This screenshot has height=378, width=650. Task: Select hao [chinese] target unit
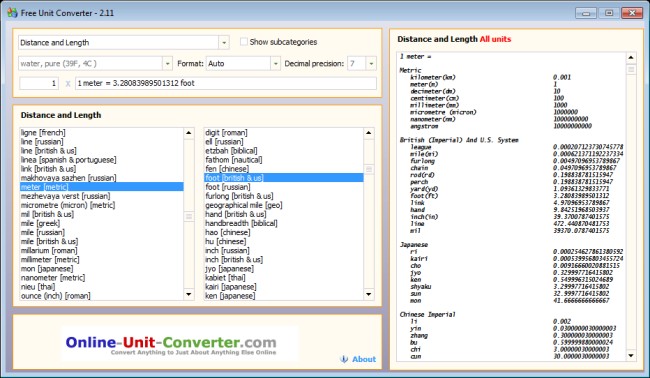point(284,233)
